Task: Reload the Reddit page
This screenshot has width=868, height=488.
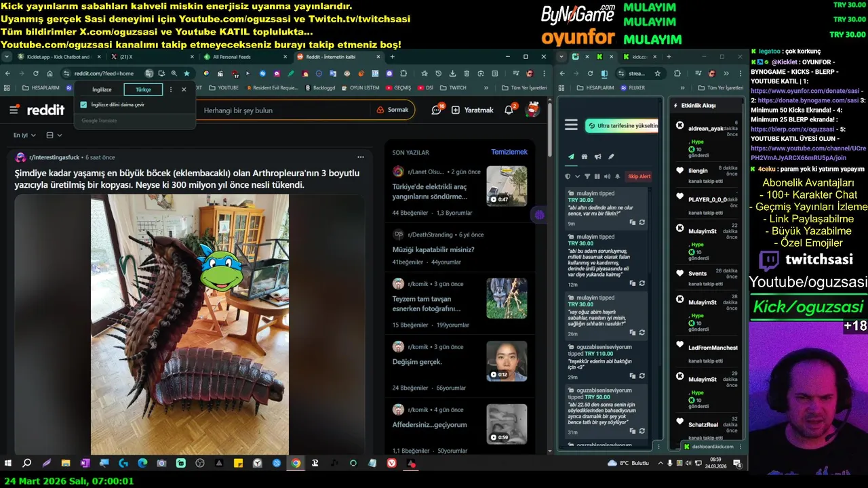Action: 35,73
